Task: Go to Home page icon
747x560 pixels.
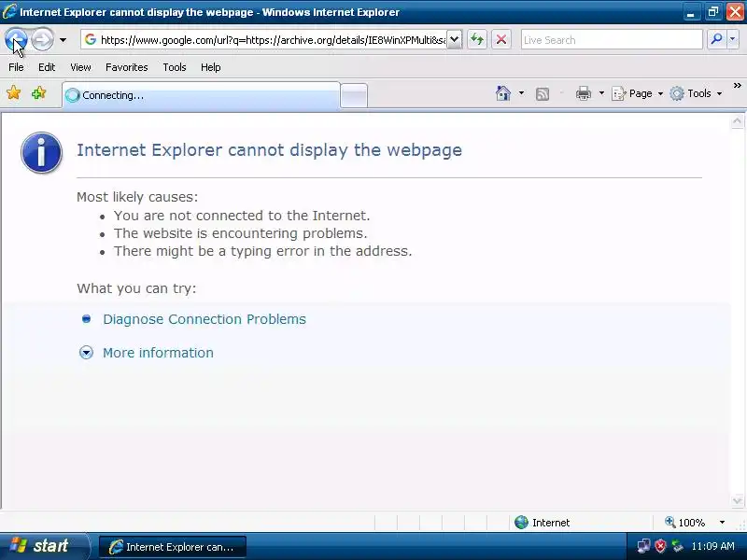Action: pos(503,93)
